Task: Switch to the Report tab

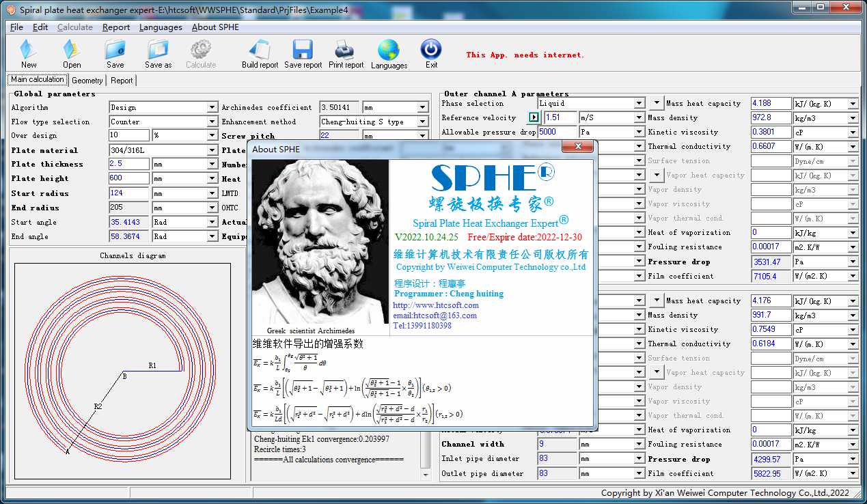Action: [x=122, y=81]
